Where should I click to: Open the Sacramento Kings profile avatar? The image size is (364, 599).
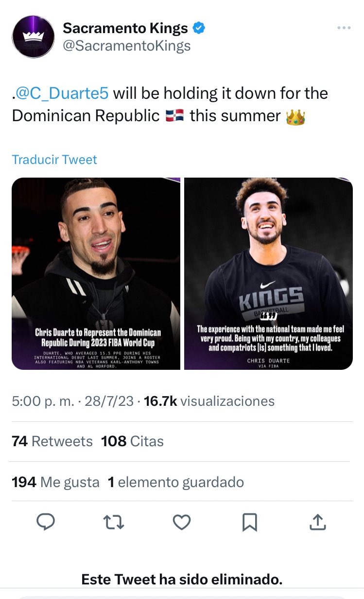[34, 36]
